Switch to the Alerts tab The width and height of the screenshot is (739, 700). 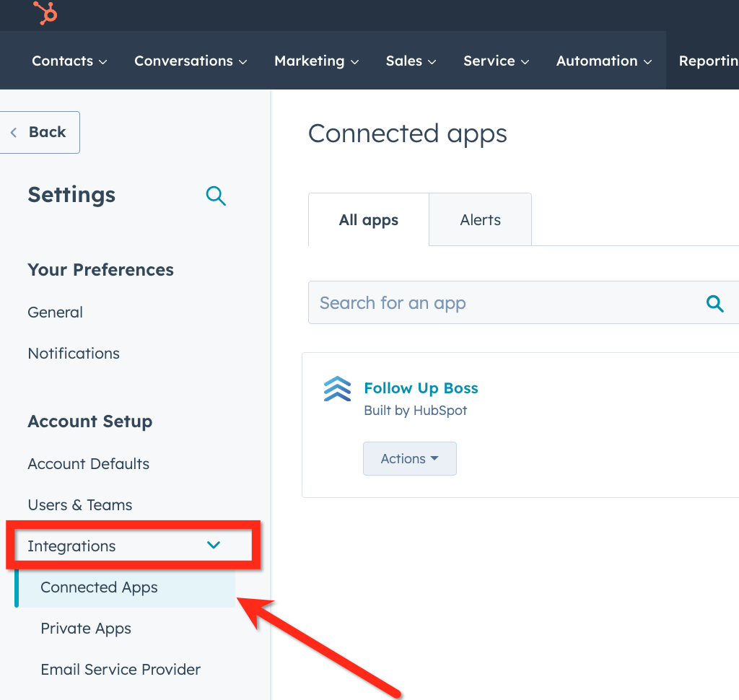[x=480, y=219]
